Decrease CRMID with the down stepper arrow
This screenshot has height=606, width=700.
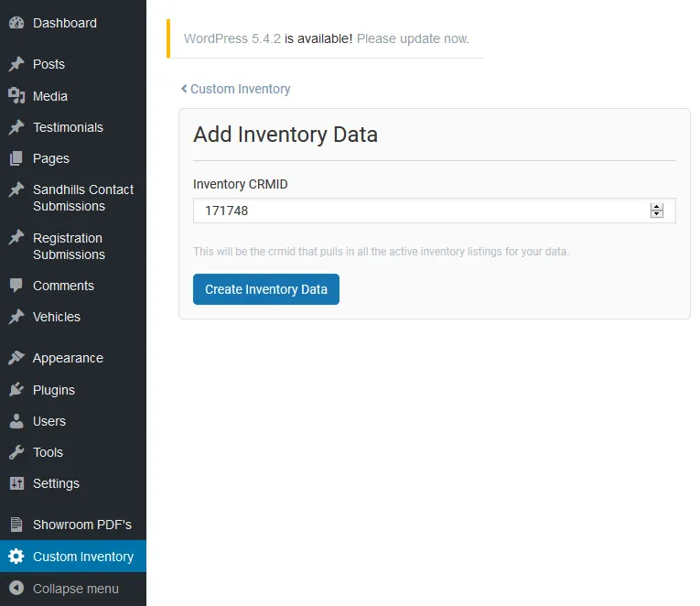tap(657, 214)
